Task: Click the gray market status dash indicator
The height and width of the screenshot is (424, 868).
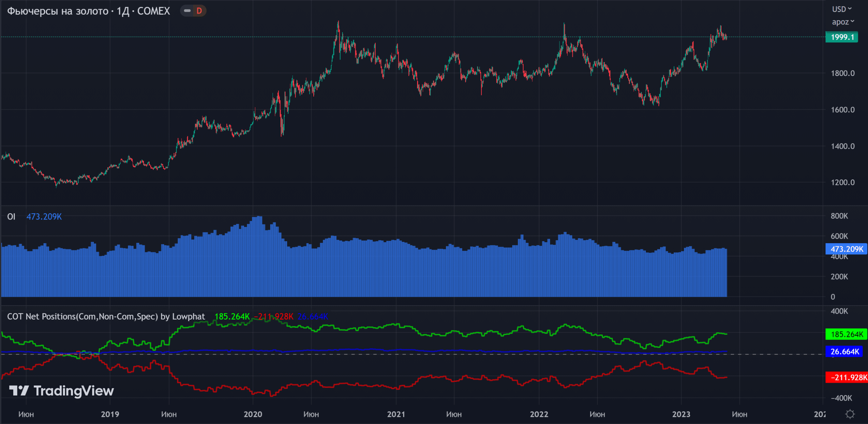Action: (187, 11)
